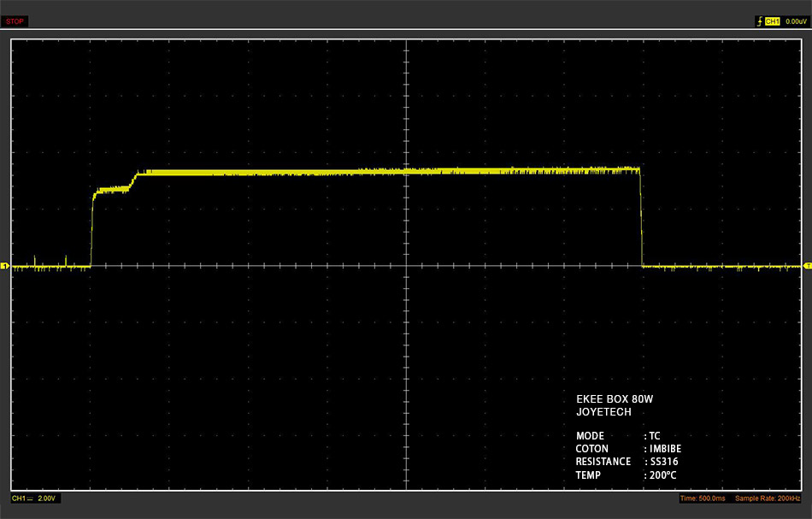Viewport: 812px width, 519px height.
Task: Click the Time: 500.0ms timebase readout
Action: coord(703,498)
